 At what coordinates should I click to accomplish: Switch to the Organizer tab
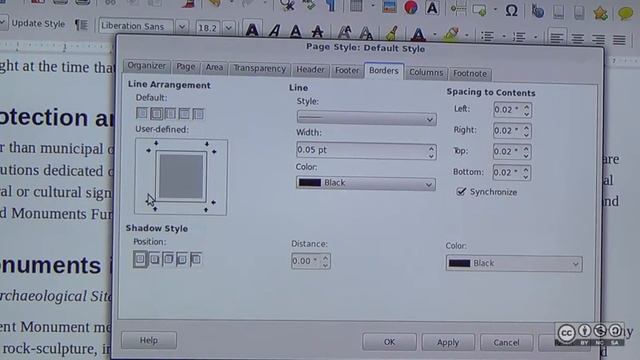(x=147, y=66)
